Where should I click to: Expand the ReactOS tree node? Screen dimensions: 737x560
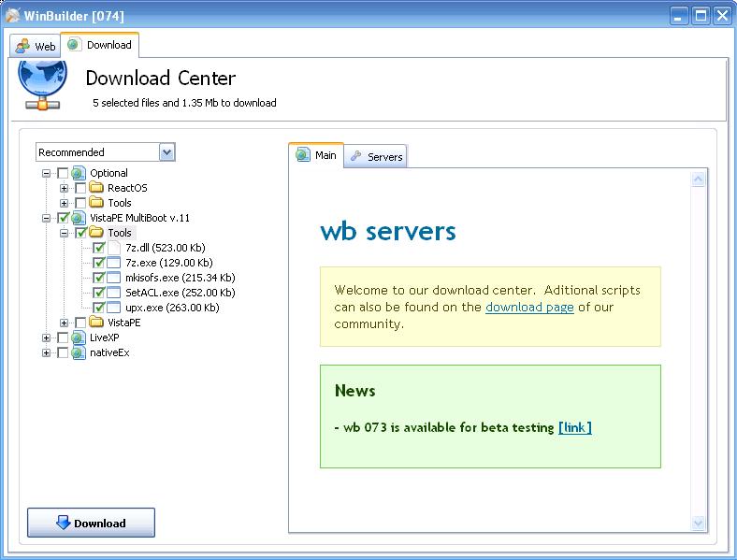[64, 188]
